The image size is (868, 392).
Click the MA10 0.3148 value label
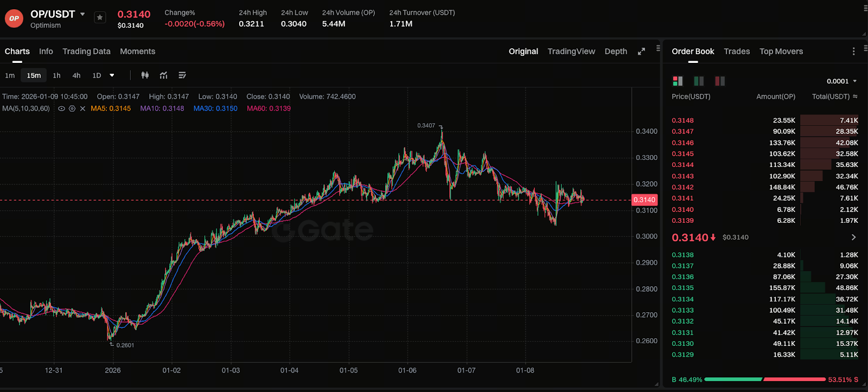pyautogui.click(x=162, y=108)
